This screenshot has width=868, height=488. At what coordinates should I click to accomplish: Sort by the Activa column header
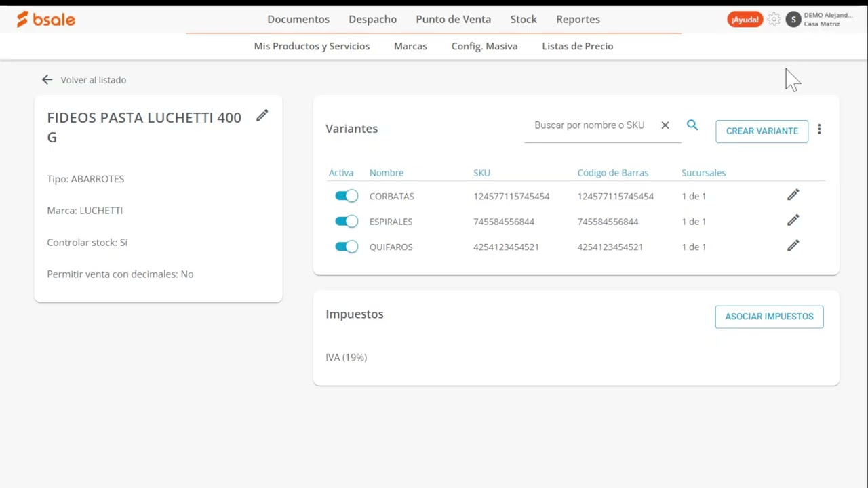pyautogui.click(x=341, y=173)
